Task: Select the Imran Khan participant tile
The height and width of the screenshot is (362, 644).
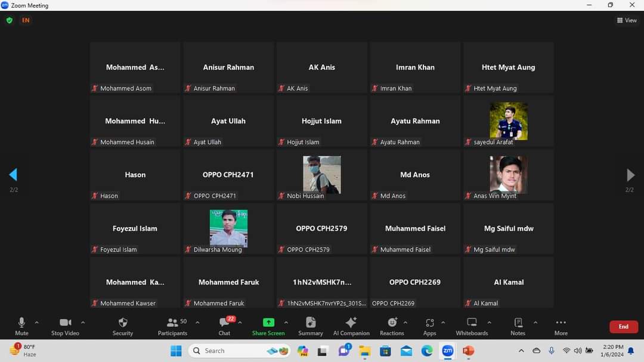Action: coord(415,67)
